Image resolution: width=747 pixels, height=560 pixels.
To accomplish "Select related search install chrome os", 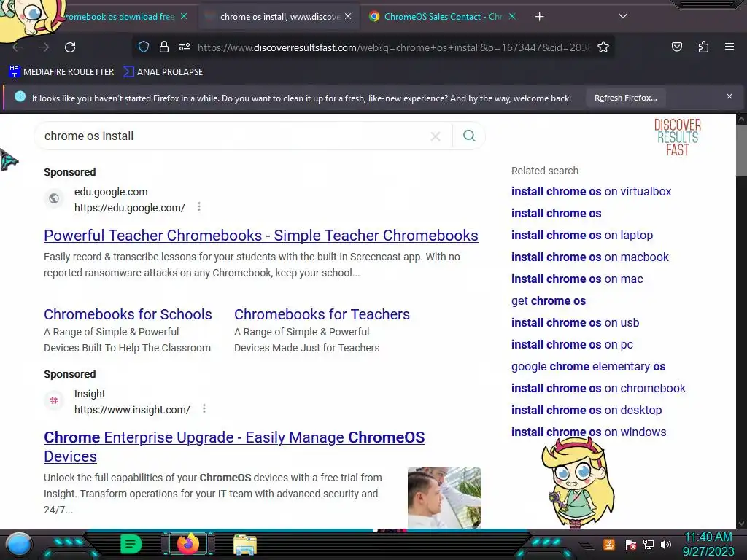I will (556, 214).
